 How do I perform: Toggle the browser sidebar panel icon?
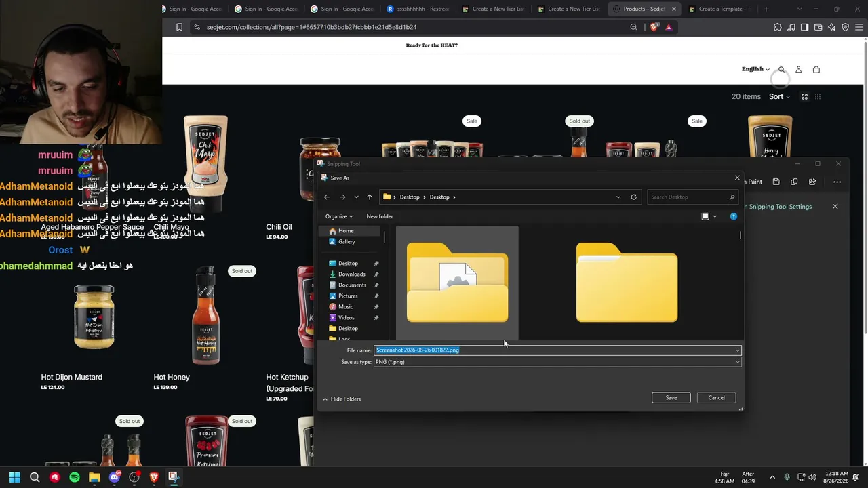click(804, 27)
